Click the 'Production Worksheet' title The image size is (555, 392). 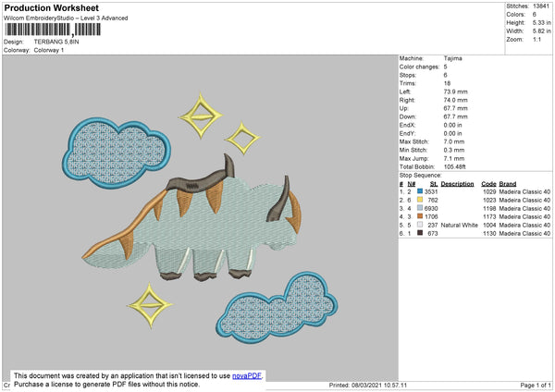click(x=52, y=7)
